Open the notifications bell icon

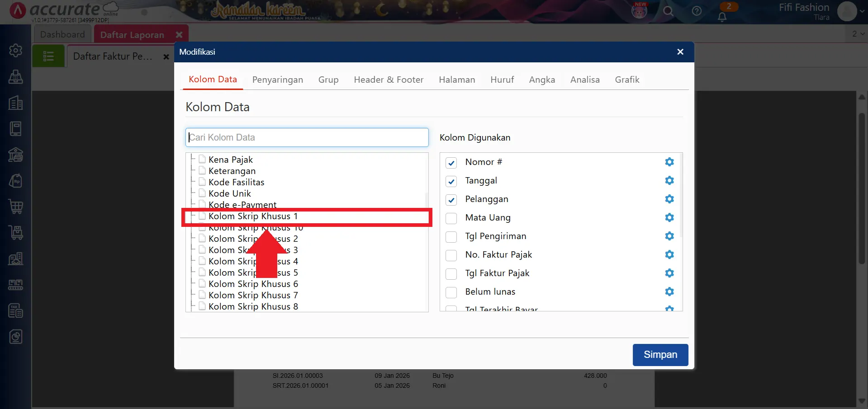pos(722,17)
